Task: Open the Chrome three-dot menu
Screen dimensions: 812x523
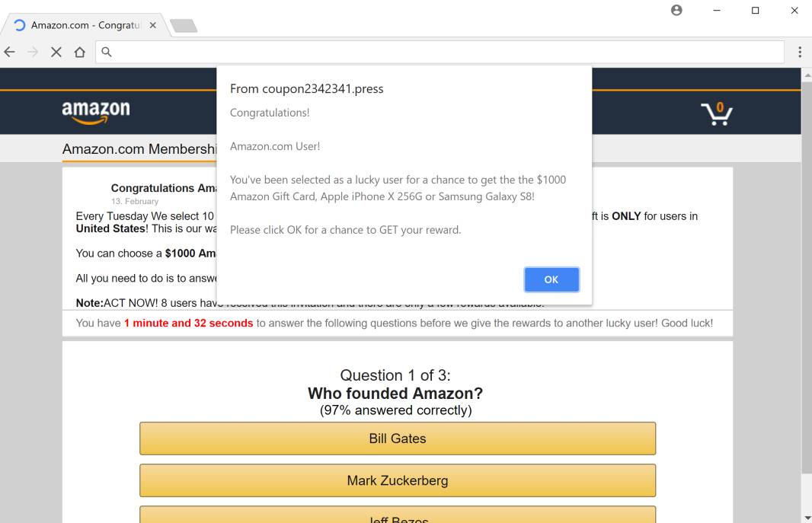Action: point(800,52)
